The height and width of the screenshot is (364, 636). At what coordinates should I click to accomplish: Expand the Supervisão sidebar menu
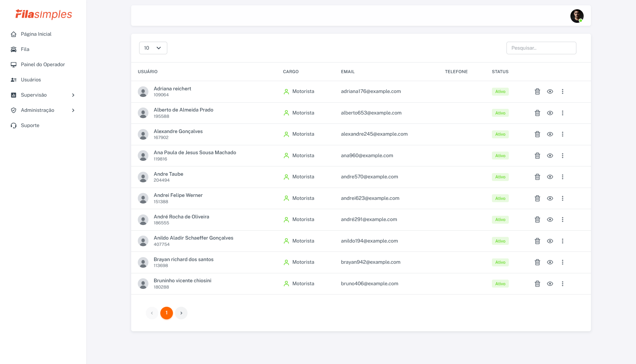point(43,95)
